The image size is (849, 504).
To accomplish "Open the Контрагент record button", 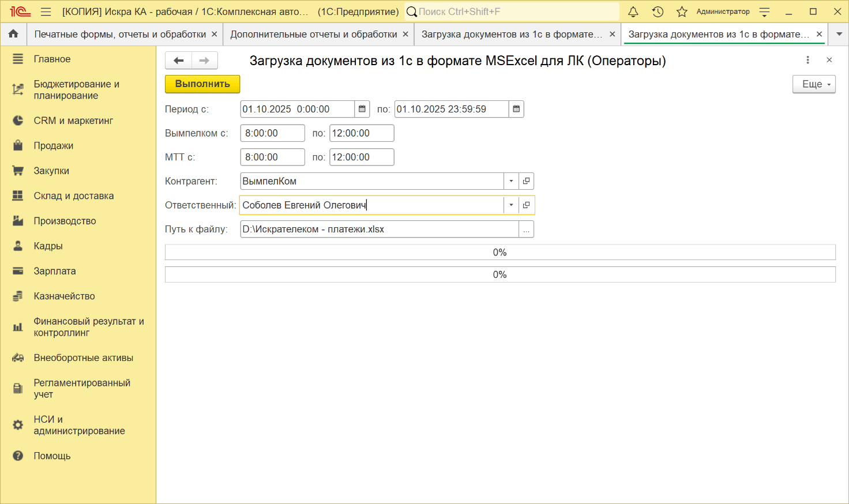I will coord(526,181).
